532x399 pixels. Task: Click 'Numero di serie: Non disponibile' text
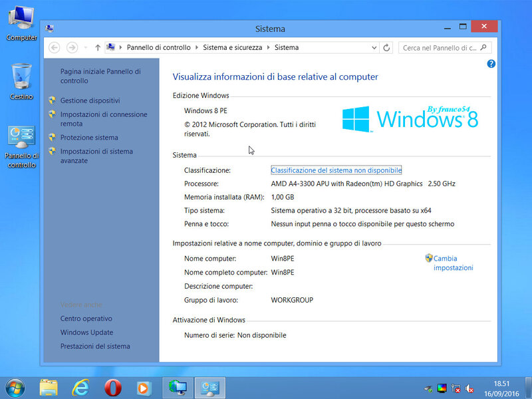pos(235,335)
